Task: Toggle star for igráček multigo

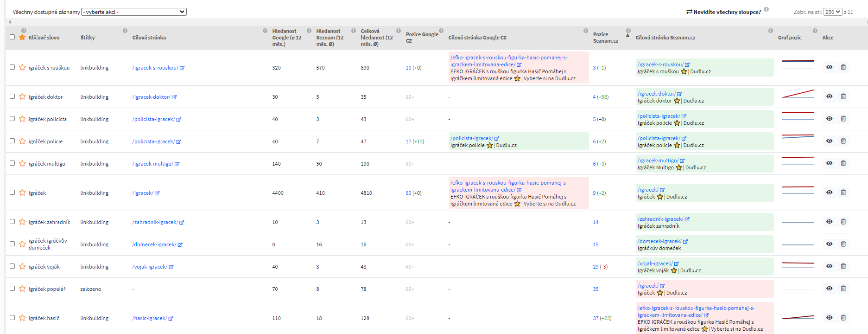Action: pos(22,163)
